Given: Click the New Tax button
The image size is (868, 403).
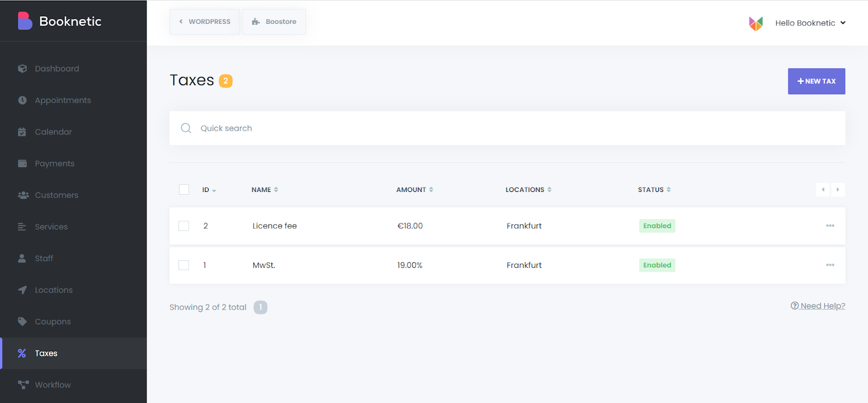Looking at the screenshot, I should coord(816,81).
